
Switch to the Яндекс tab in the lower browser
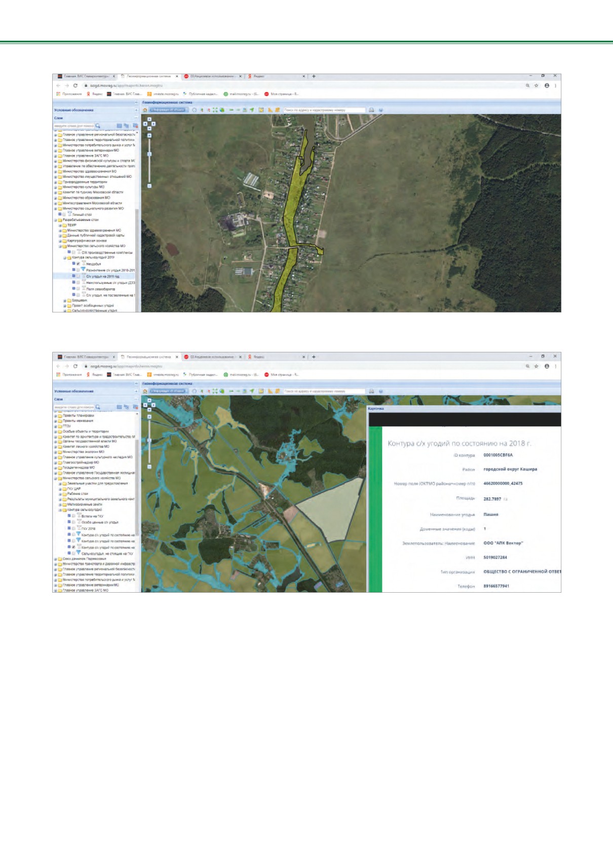(276, 357)
